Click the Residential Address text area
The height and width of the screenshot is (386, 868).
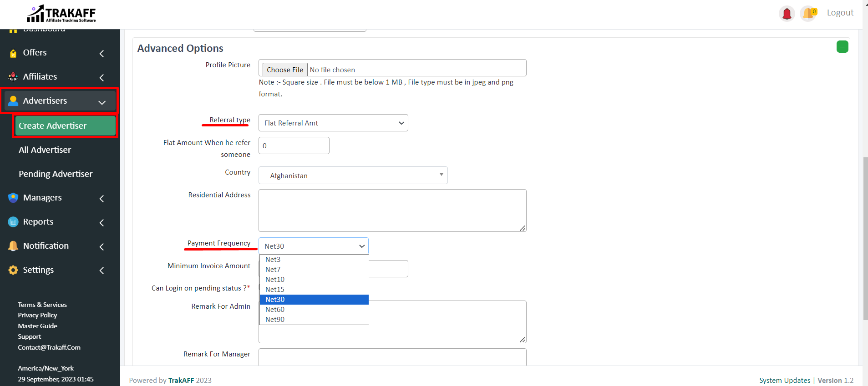(392, 211)
